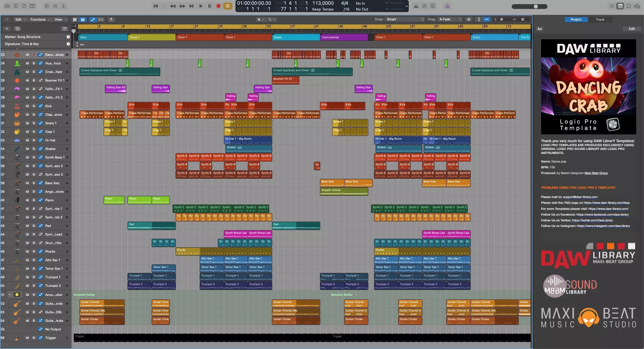
Task: Open the Smart Controls dial icon
Action: click(x=47, y=6)
